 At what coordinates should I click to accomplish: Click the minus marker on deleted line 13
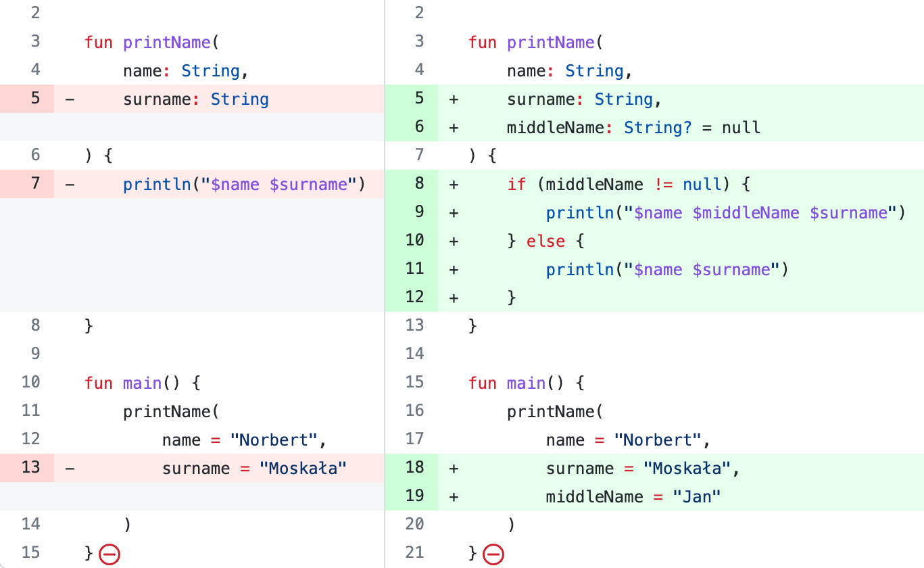(x=70, y=468)
